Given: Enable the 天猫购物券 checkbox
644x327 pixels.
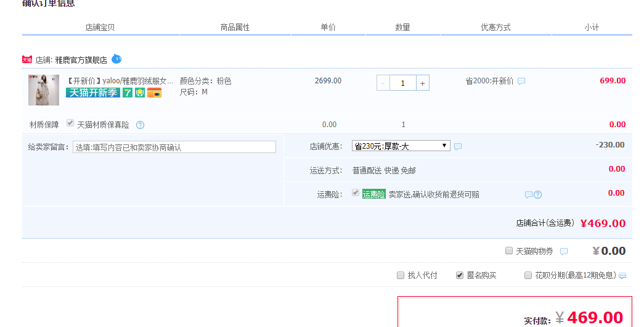Looking at the screenshot, I should click(509, 250).
